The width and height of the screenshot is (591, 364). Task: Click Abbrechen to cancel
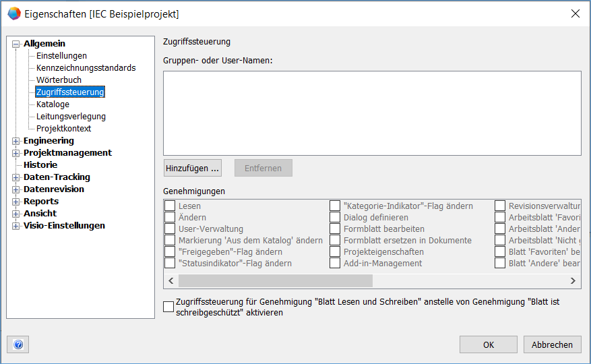click(x=552, y=344)
